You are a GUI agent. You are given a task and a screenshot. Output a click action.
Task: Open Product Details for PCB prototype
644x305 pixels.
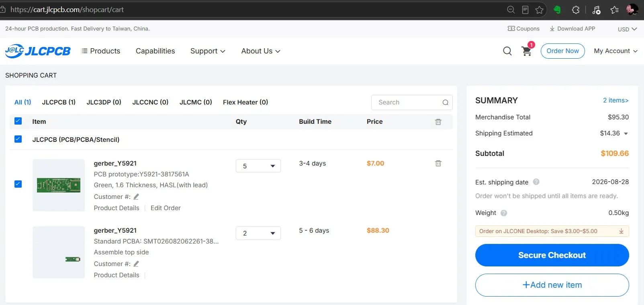pos(117,208)
